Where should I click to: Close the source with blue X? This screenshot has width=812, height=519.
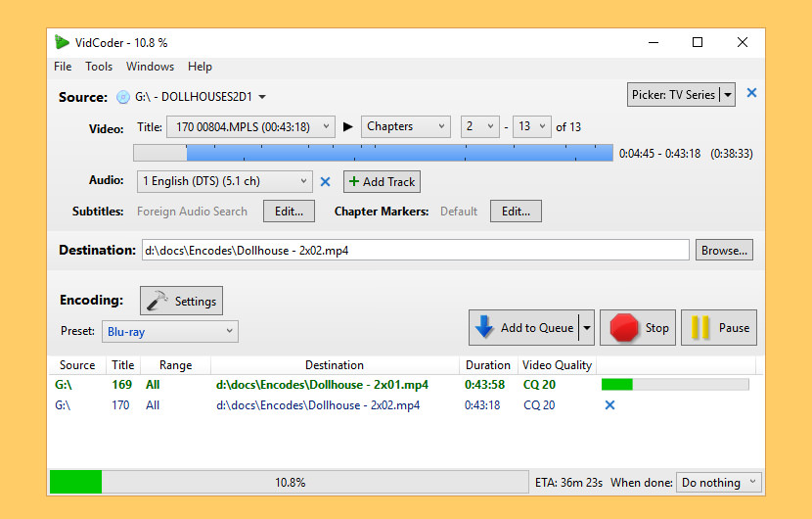751,93
